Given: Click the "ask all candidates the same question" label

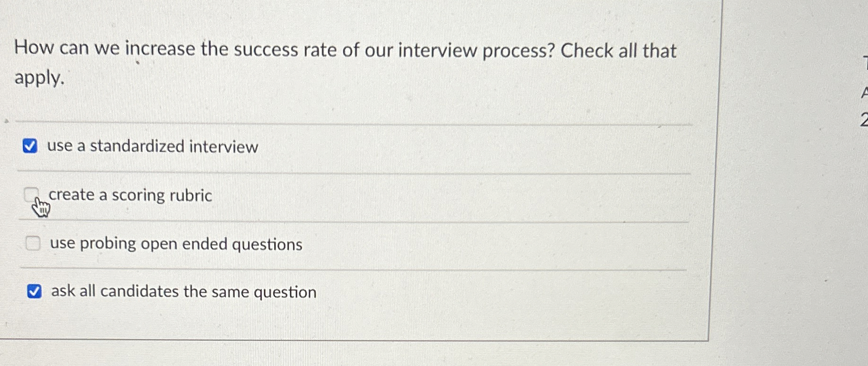Looking at the screenshot, I should pyautogui.click(x=183, y=292).
